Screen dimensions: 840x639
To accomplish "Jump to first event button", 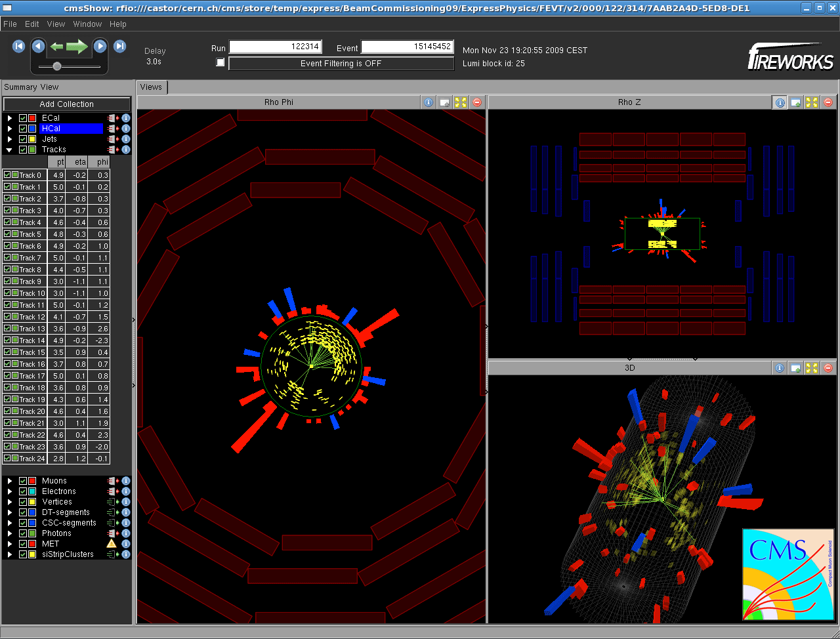I will point(18,46).
